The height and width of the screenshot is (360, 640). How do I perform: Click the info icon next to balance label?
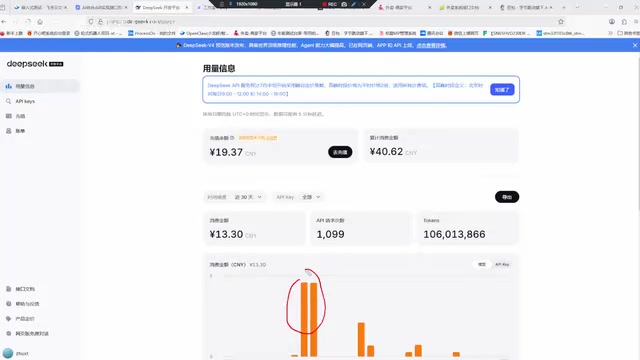click(x=232, y=138)
